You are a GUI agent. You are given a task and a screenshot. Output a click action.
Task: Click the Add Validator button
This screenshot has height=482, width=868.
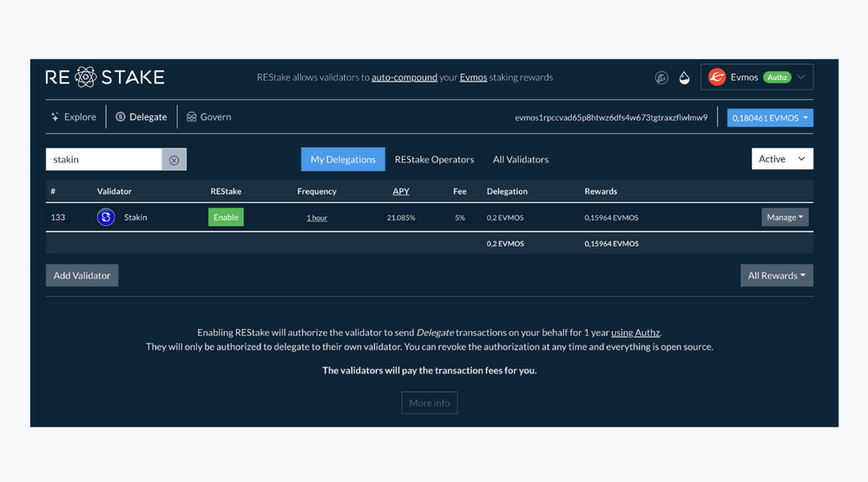click(x=82, y=275)
